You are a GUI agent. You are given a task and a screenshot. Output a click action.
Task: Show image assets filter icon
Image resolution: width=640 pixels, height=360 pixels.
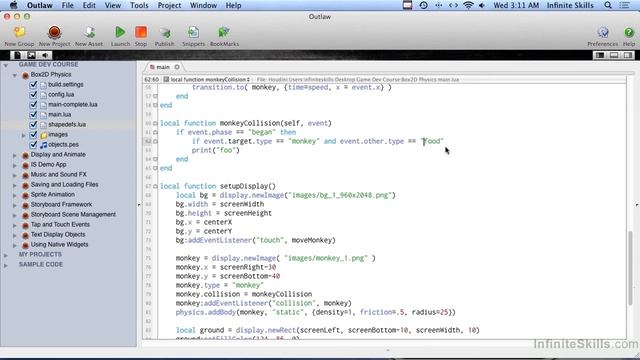tap(31, 55)
